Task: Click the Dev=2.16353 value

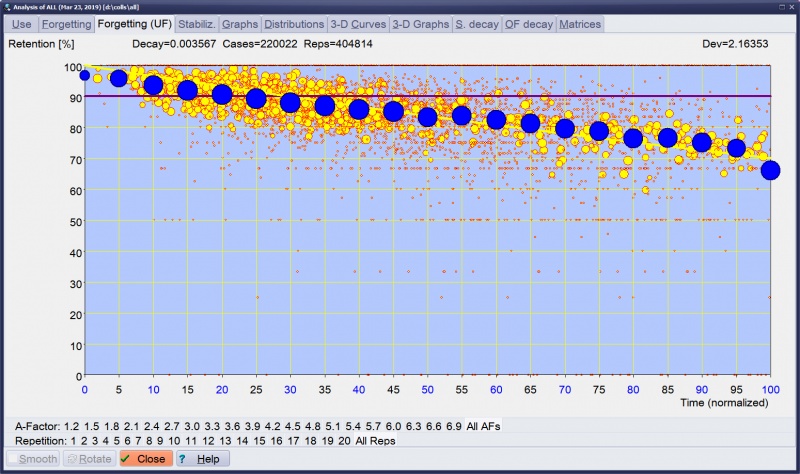Action: [735, 44]
